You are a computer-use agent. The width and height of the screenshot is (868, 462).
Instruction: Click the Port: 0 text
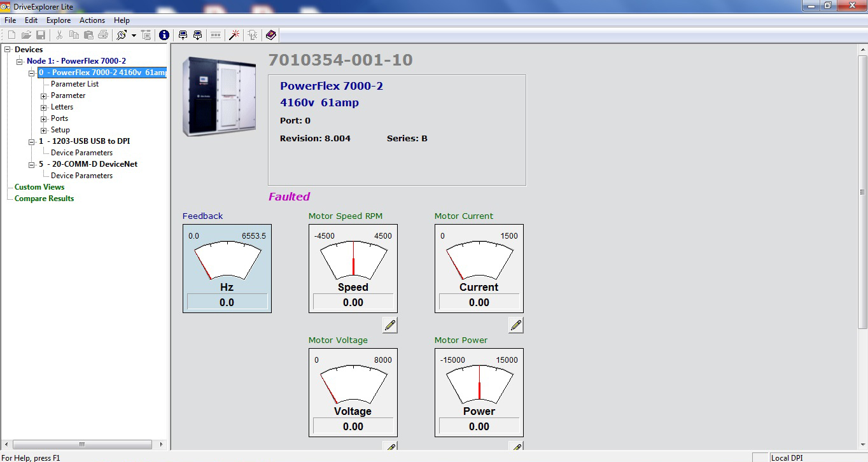295,120
